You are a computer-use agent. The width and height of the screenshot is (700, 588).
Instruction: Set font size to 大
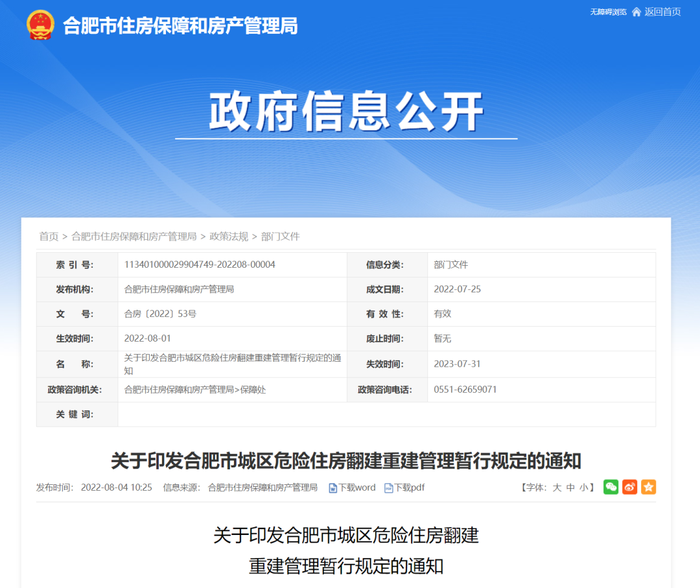(x=557, y=488)
